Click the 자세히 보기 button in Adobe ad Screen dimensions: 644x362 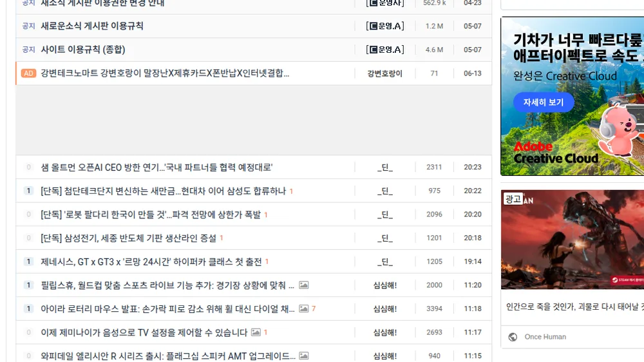[544, 102]
